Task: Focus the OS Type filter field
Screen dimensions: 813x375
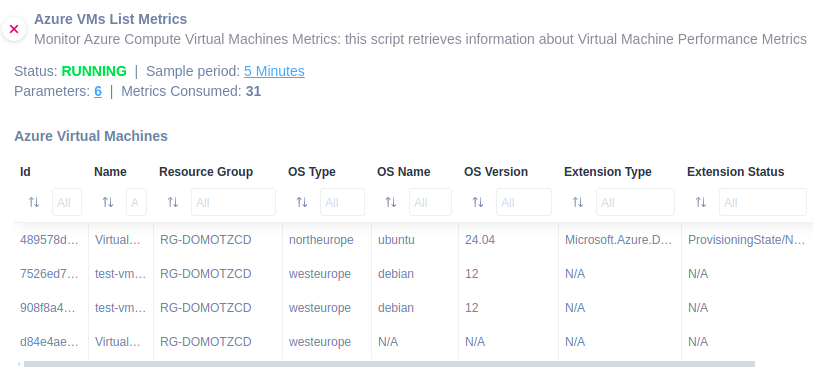Action: click(342, 202)
